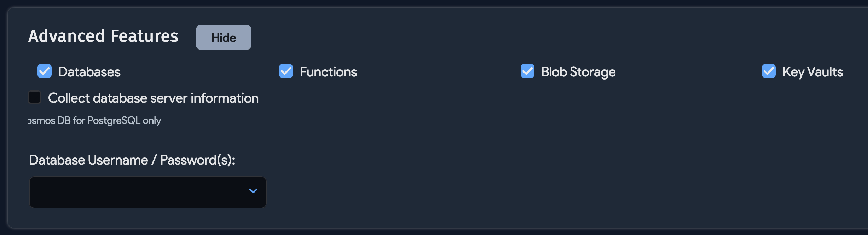Click the checkmark icon next to Functions
The height and width of the screenshot is (235, 868).
pos(286,71)
